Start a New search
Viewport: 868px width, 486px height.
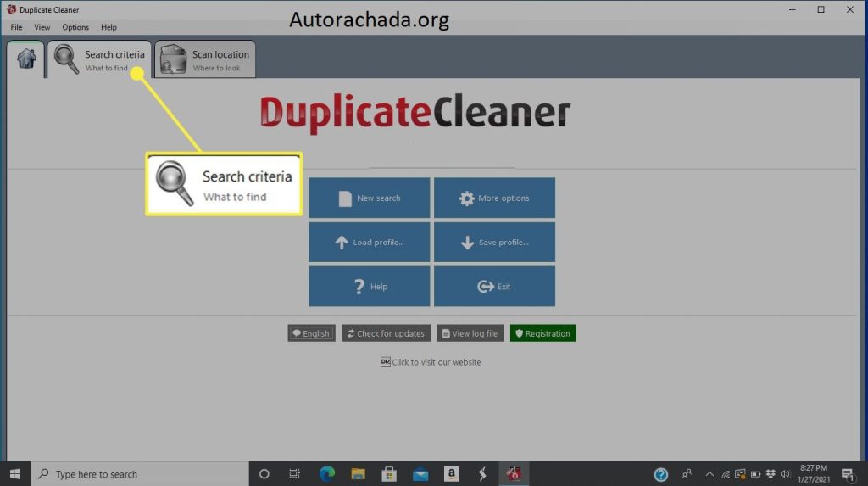coord(370,198)
